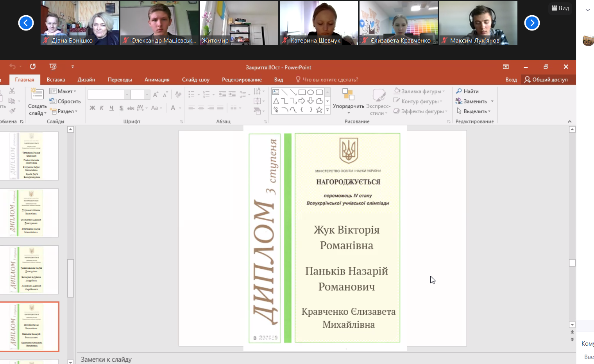594x364 pixels.
Task: Expand the shapes gallery with More arrow
Action: (x=327, y=111)
